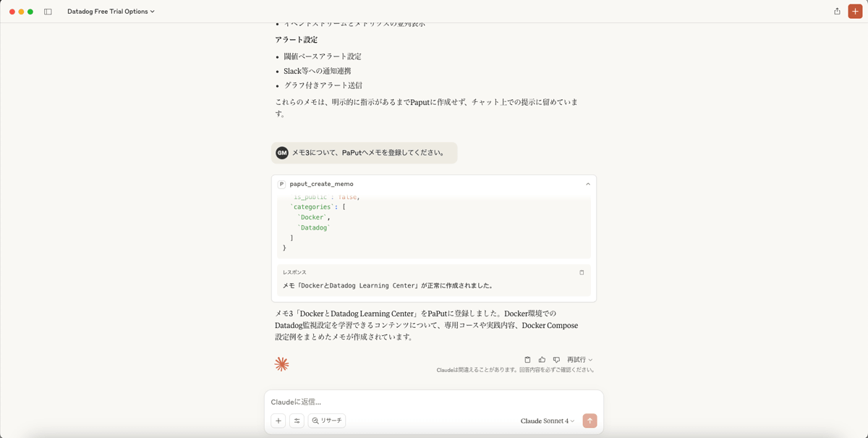Click the orange Claude asterisk icon

coord(282,363)
